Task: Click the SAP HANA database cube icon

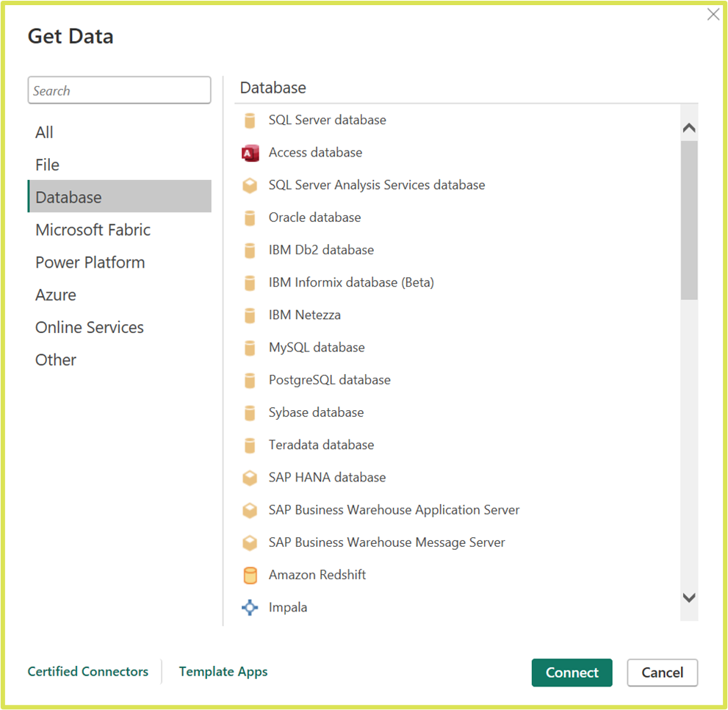Action: [x=250, y=478]
